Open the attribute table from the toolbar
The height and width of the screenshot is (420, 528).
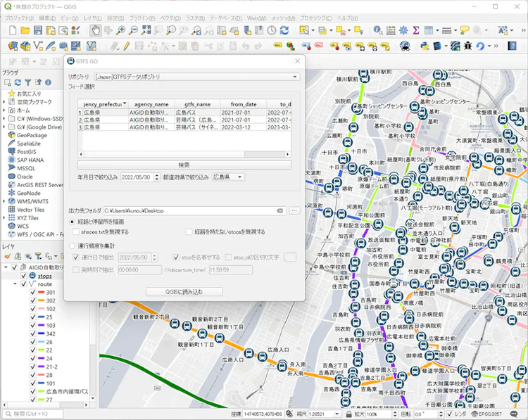click(429, 31)
